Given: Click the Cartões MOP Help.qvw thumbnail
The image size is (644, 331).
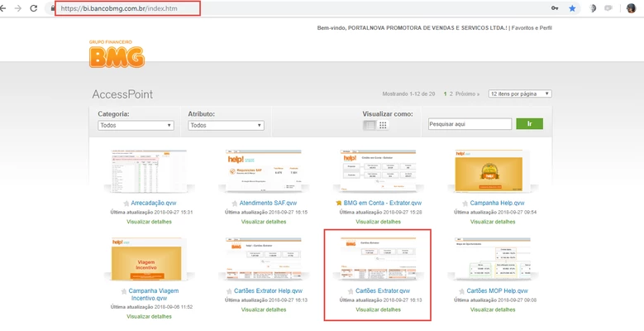Looking at the screenshot, I should click(493, 259).
